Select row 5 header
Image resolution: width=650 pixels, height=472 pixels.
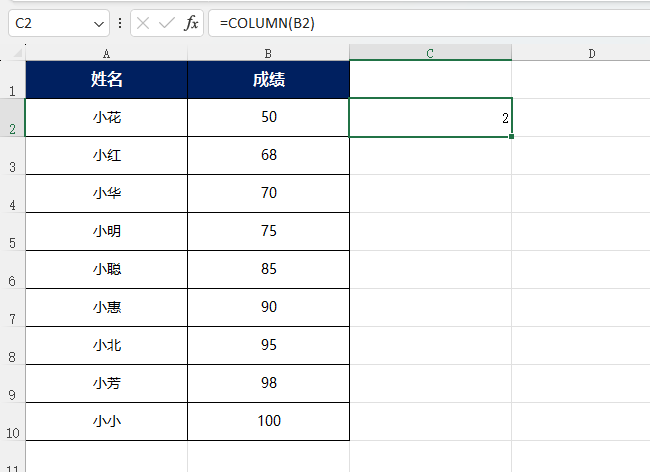click(12, 232)
